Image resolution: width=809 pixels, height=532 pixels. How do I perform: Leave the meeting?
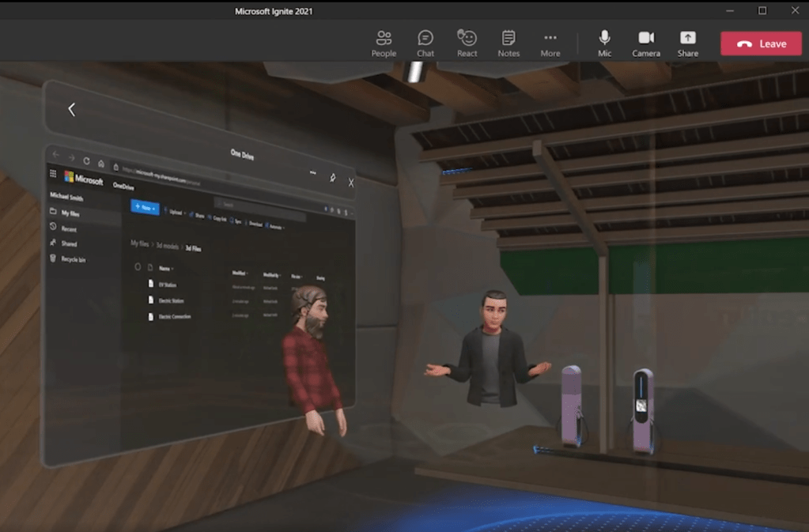click(760, 43)
